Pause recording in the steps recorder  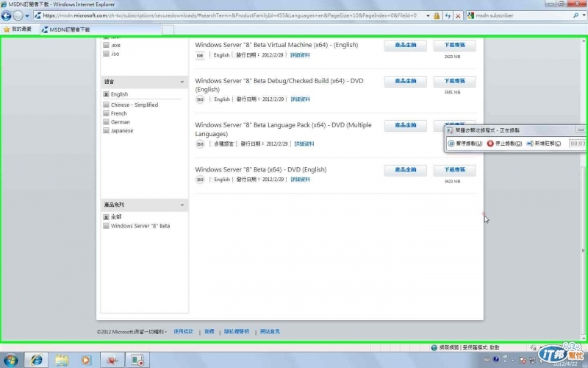(x=465, y=144)
